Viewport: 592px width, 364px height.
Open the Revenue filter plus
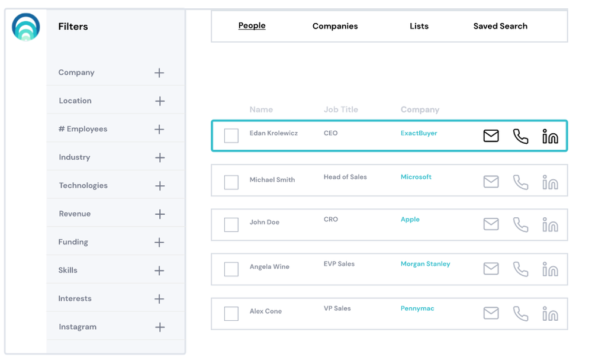tap(160, 214)
